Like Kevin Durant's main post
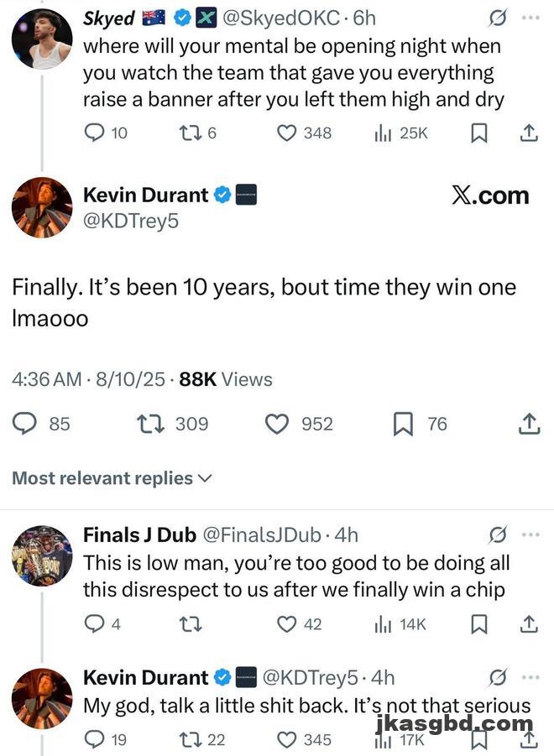The width and height of the screenshot is (554, 756). [277, 425]
